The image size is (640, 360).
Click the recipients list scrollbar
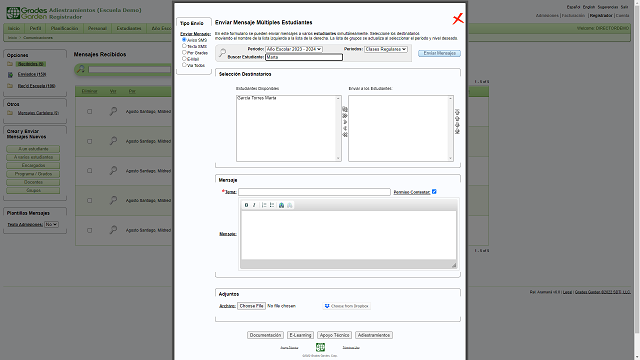(x=451, y=128)
